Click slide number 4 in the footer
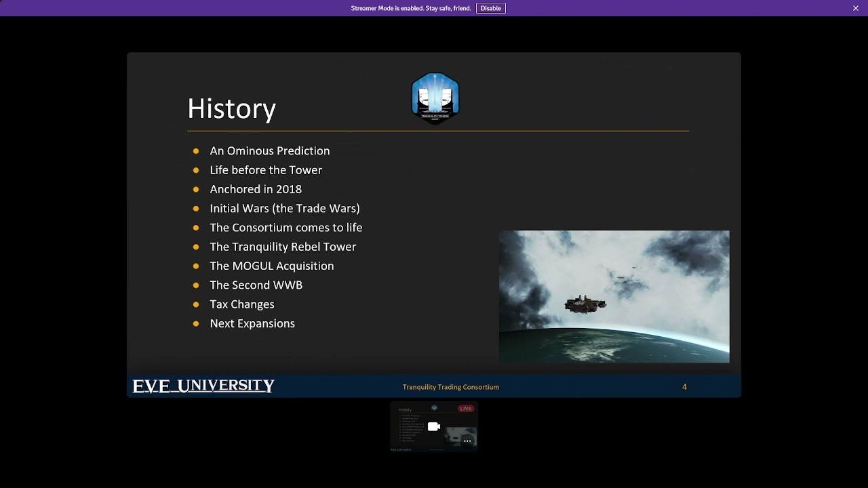 pos(684,387)
